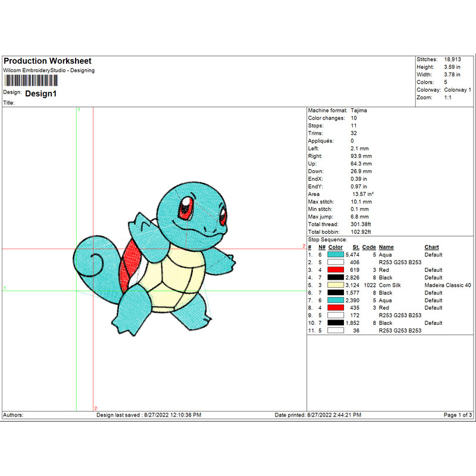Sort by the Name column header

coord(386,247)
